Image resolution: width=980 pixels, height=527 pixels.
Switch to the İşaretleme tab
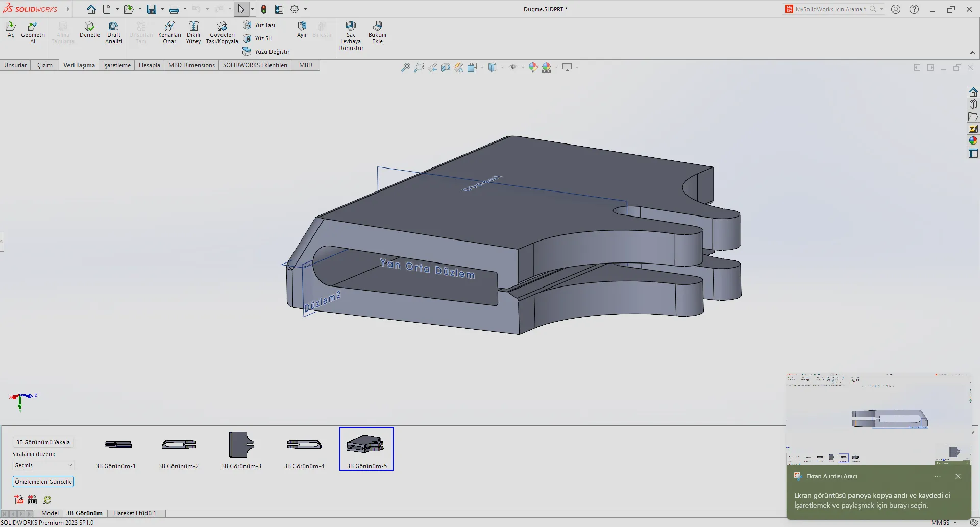117,65
